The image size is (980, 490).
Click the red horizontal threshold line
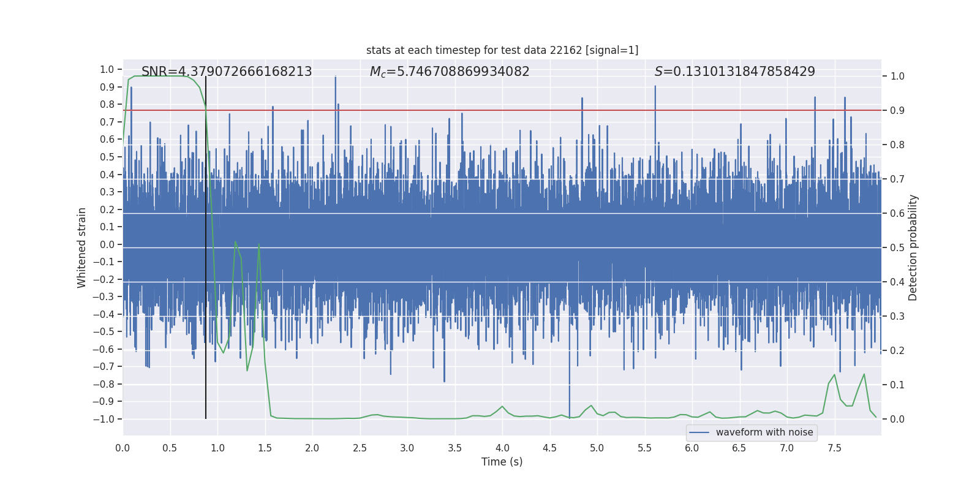tap(502, 110)
